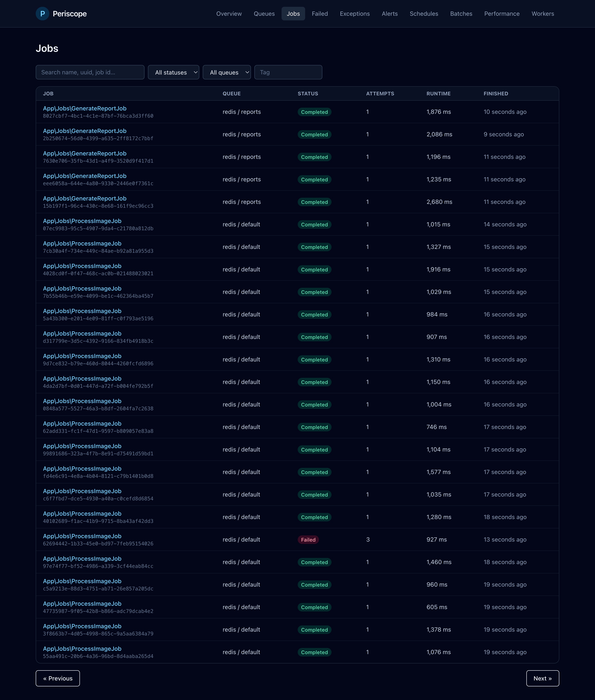Open ProcessImageJob with uuid 40102689
595x700 pixels.
click(82, 514)
